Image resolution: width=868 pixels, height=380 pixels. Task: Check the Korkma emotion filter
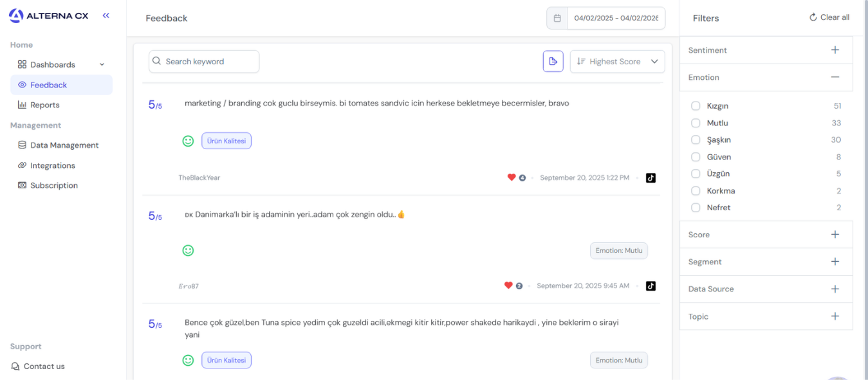(x=696, y=190)
